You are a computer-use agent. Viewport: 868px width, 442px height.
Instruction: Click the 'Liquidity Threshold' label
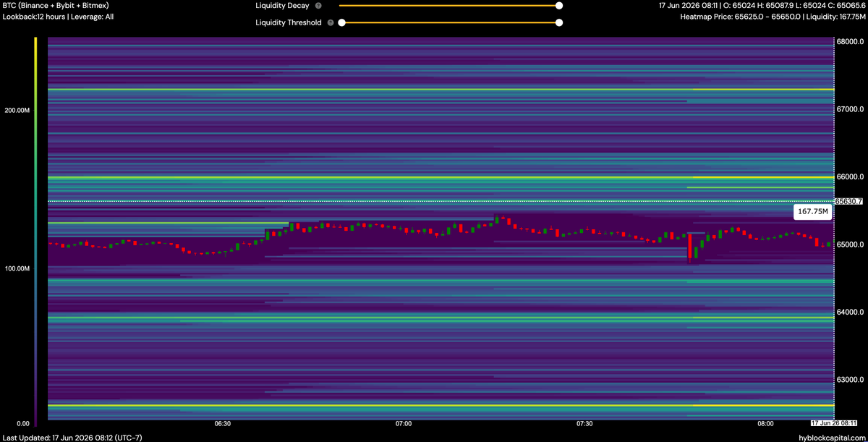point(289,22)
